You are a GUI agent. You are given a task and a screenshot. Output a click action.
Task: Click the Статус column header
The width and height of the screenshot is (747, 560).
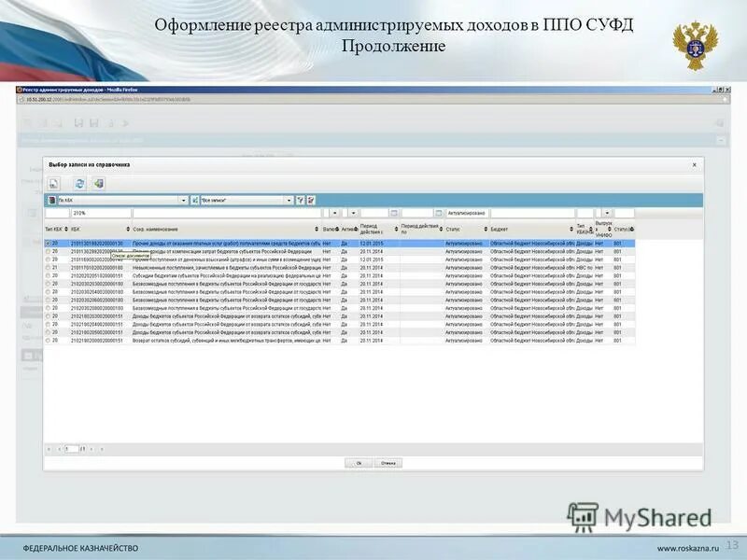466,229
